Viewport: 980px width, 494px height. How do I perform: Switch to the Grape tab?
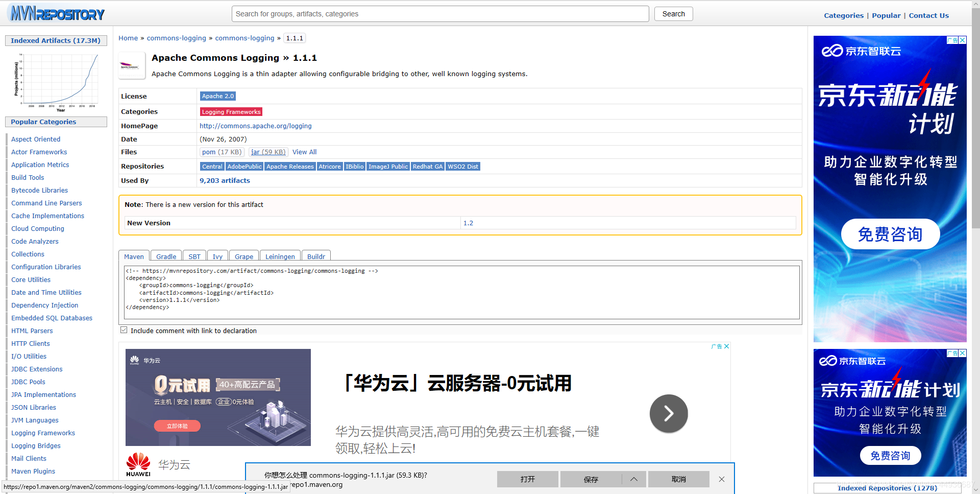[244, 256]
